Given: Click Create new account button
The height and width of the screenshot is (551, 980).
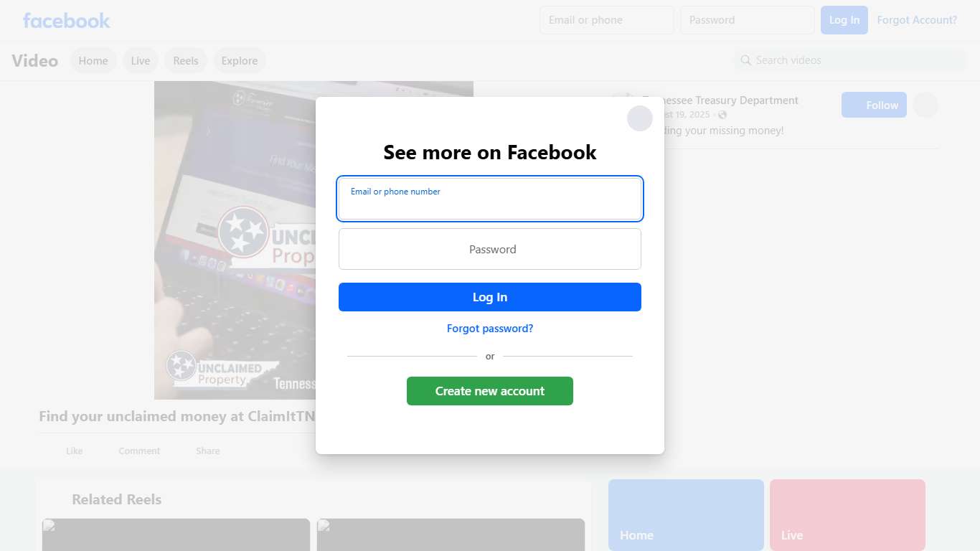Looking at the screenshot, I should click(490, 391).
